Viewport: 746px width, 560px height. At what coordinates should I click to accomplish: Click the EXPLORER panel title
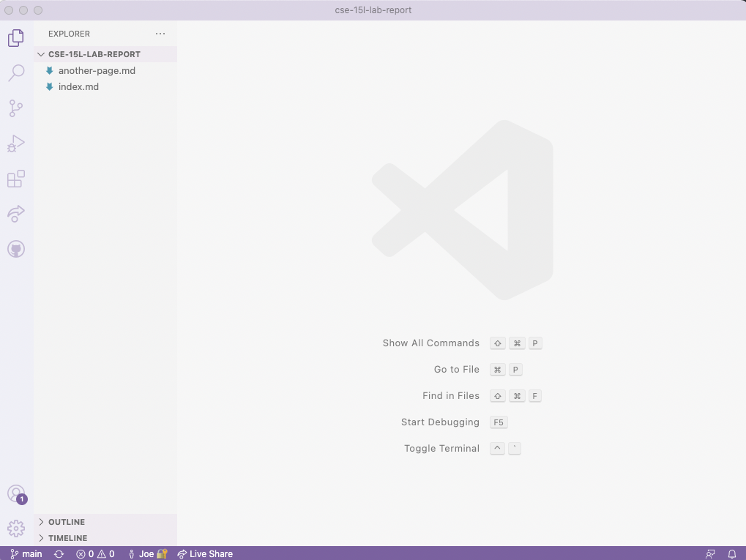point(69,34)
